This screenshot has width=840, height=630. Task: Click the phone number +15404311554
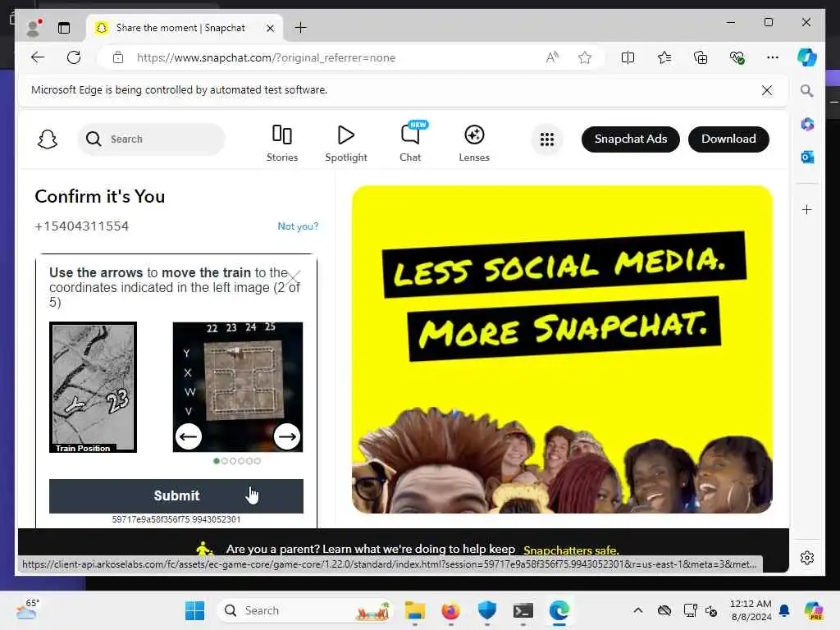(81, 226)
